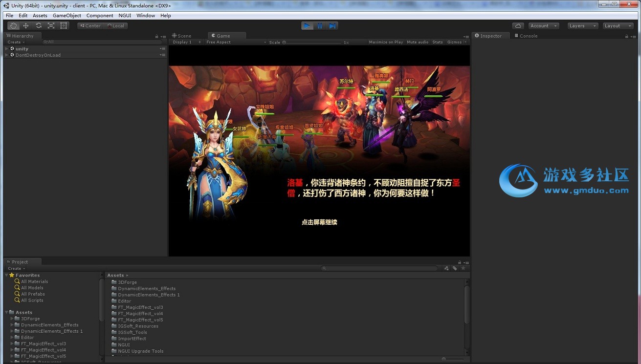Toggle Mute audio in Game view

[418, 42]
